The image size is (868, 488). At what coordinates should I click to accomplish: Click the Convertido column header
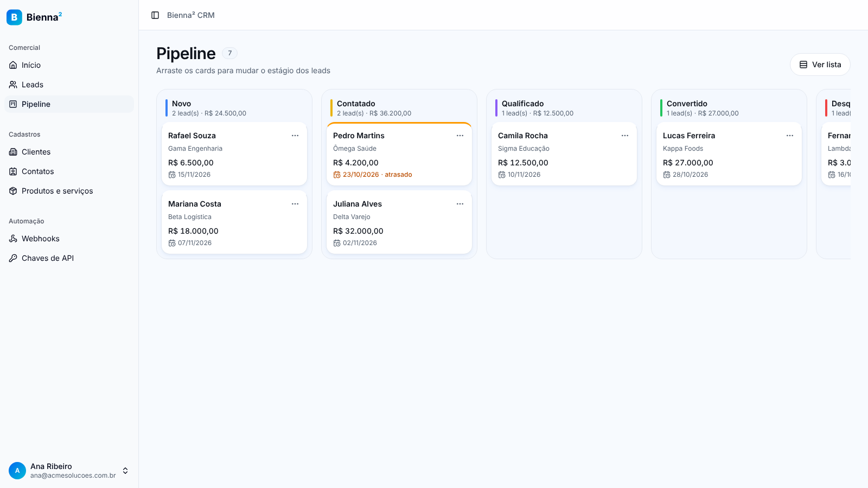tap(687, 104)
